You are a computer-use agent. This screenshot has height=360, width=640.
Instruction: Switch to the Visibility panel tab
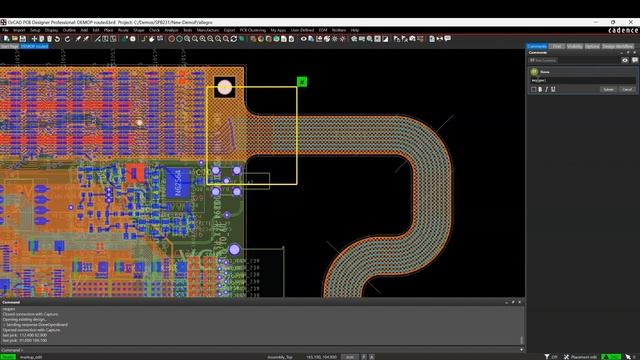pyautogui.click(x=574, y=47)
